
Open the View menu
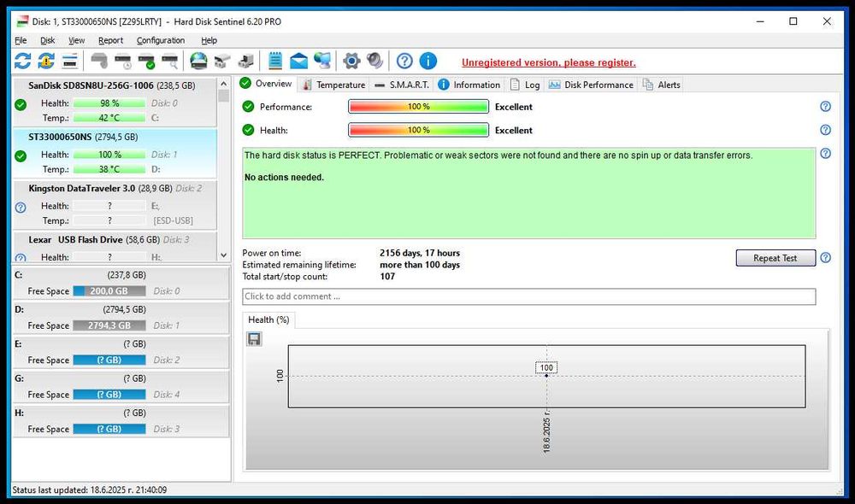click(76, 40)
